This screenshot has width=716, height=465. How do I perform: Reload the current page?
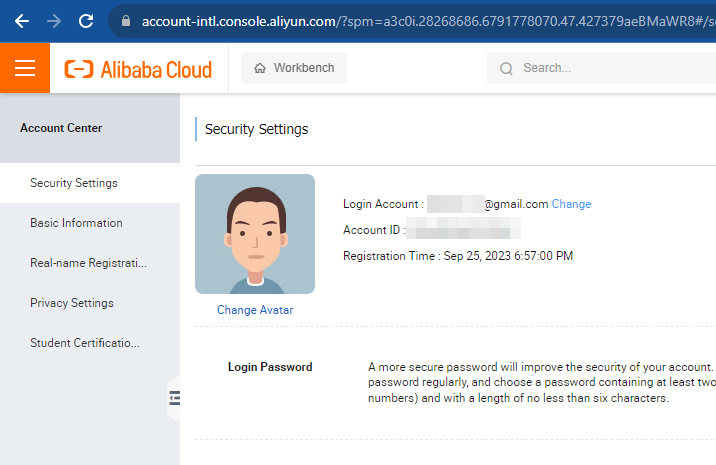pos(86,20)
